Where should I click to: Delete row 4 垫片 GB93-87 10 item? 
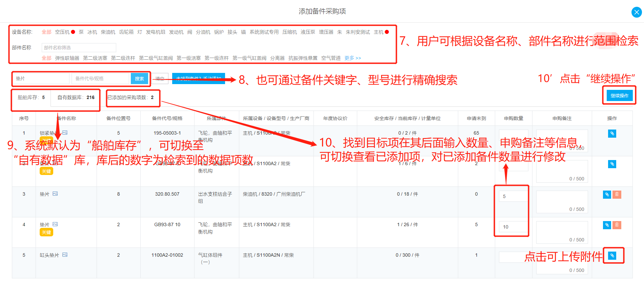(x=617, y=225)
